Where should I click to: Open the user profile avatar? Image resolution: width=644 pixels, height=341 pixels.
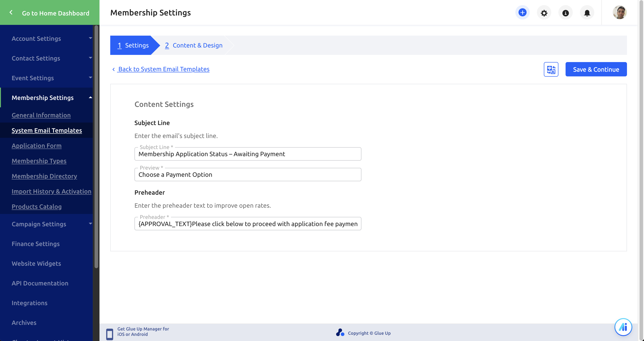620,13
